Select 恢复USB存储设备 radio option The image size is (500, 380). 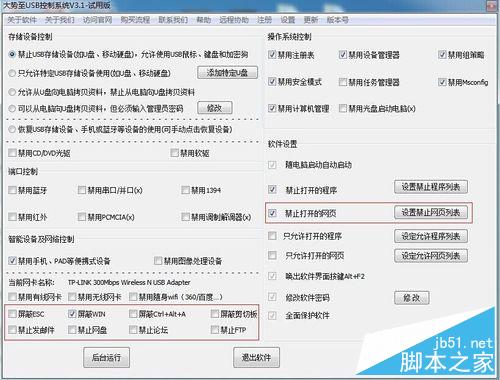pyautogui.click(x=12, y=129)
